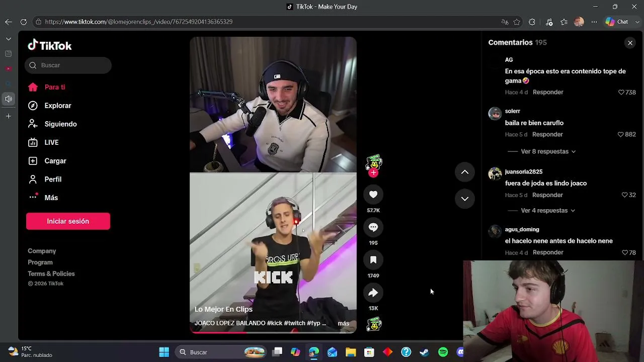Expand video description with 'más'
The height and width of the screenshot is (362, 644).
(x=343, y=323)
